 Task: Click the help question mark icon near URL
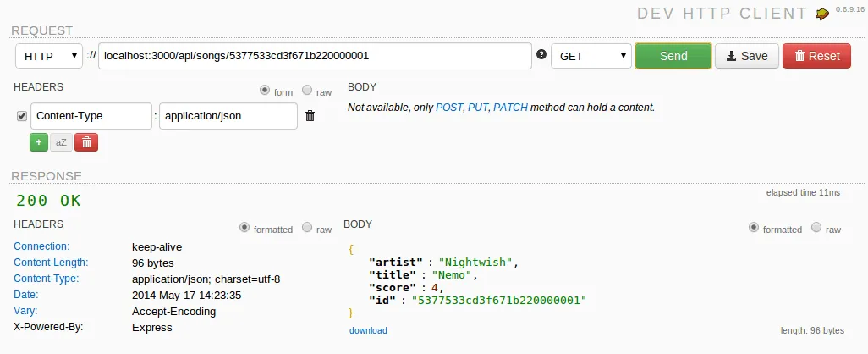[541, 55]
